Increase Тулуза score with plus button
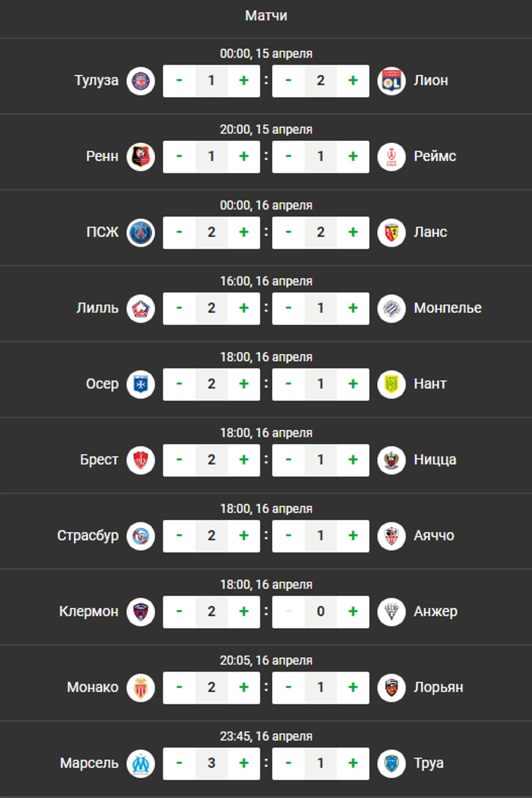The height and width of the screenshot is (798, 532). click(x=244, y=81)
